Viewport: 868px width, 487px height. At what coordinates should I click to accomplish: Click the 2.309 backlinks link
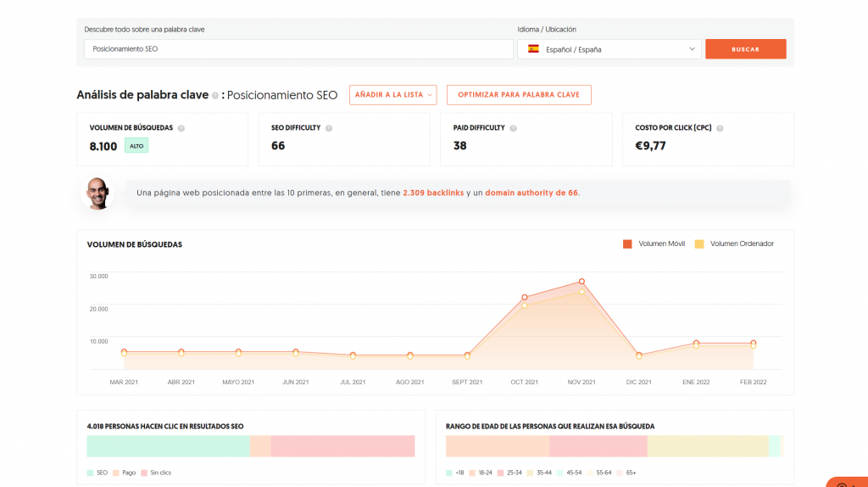pyautogui.click(x=433, y=193)
